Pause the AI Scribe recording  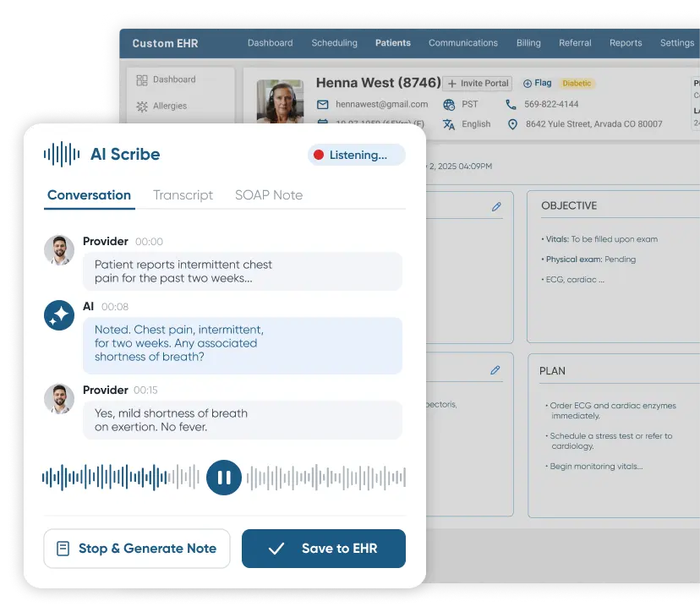(x=224, y=478)
